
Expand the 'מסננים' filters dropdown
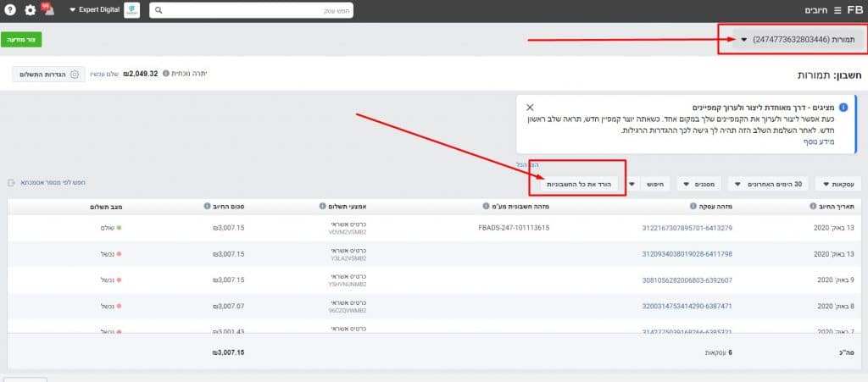tap(698, 184)
